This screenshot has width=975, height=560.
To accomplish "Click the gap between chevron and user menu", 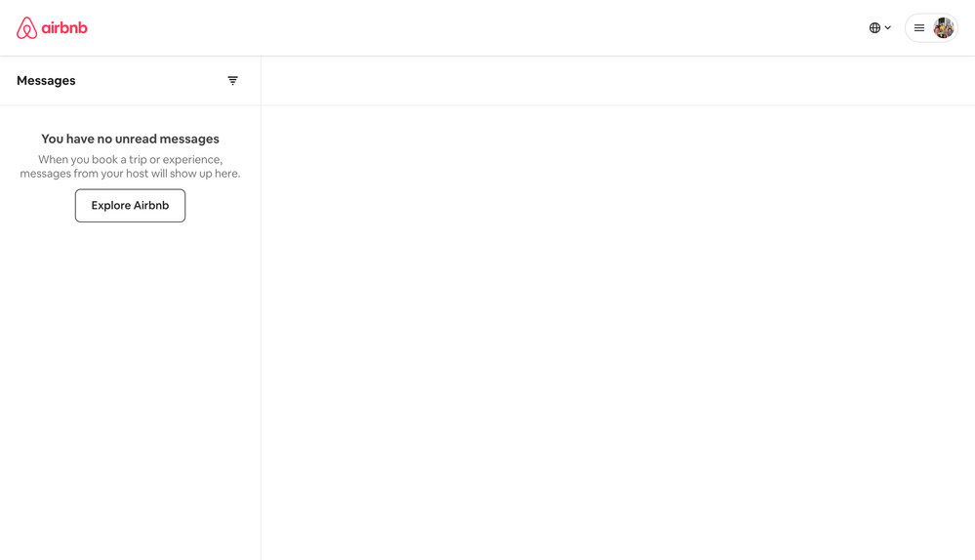I will [x=899, y=28].
